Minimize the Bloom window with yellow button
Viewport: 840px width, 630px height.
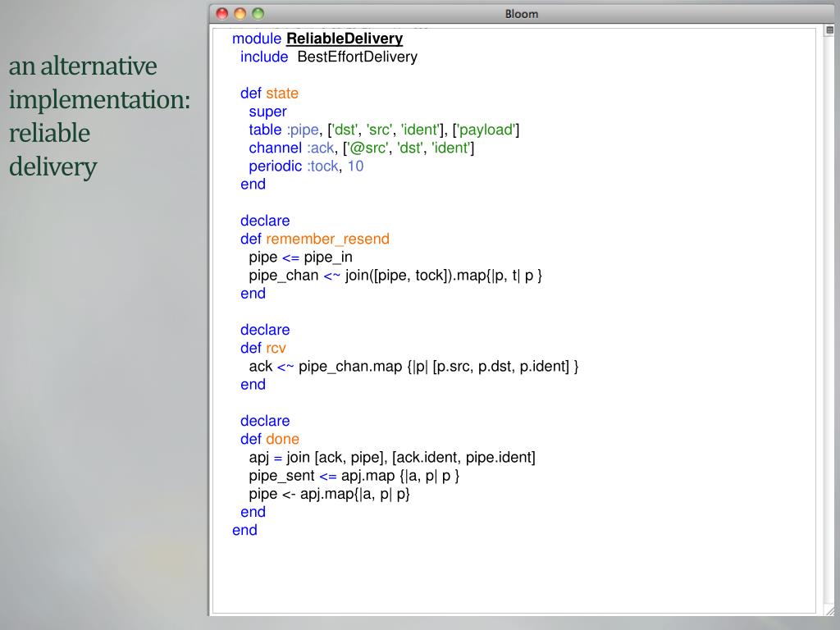point(240,13)
